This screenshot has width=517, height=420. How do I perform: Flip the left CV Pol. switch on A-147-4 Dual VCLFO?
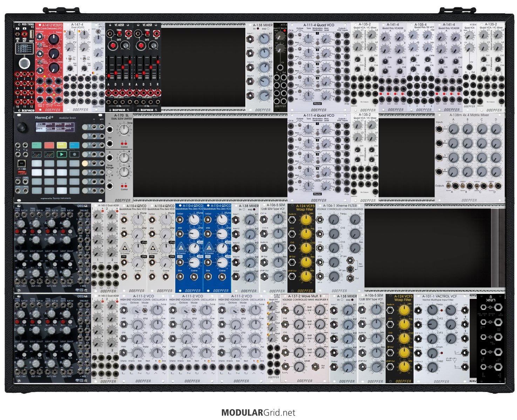tap(70, 58)
